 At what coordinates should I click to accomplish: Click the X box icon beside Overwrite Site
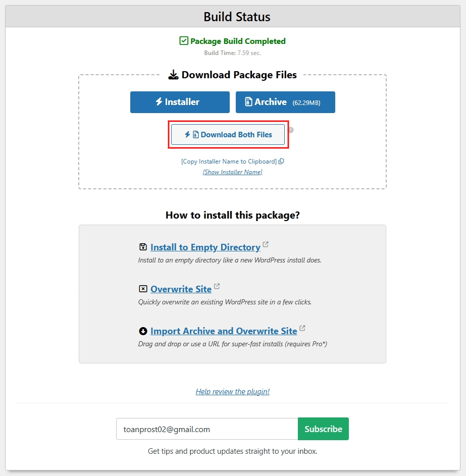[143, 289]
